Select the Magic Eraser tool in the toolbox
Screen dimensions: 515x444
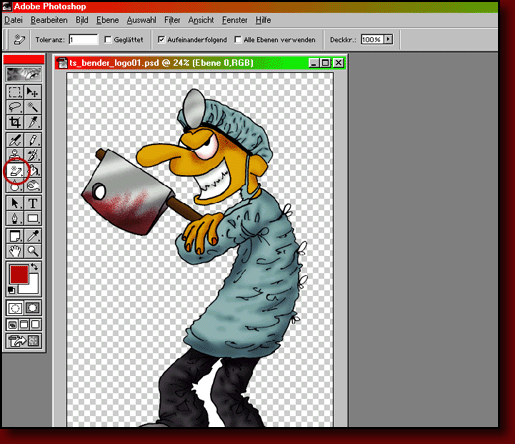pyautogui.click(x=15, y=171)
